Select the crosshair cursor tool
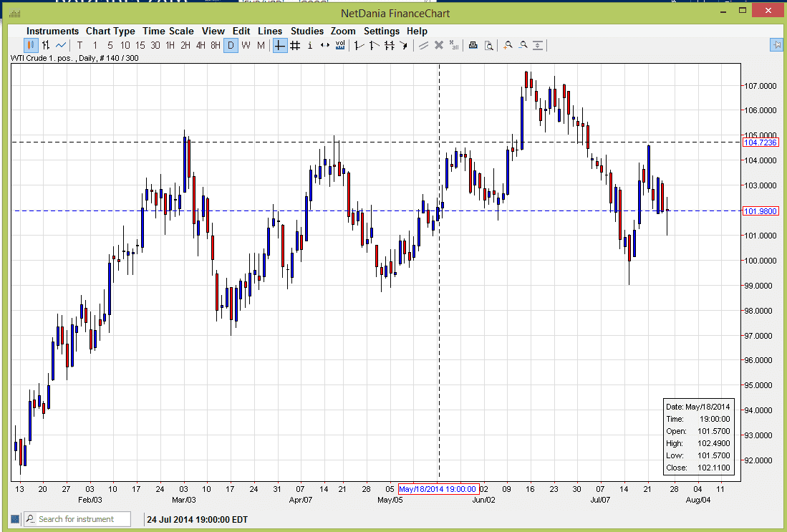Screen dimensions: 787x532 279,44
